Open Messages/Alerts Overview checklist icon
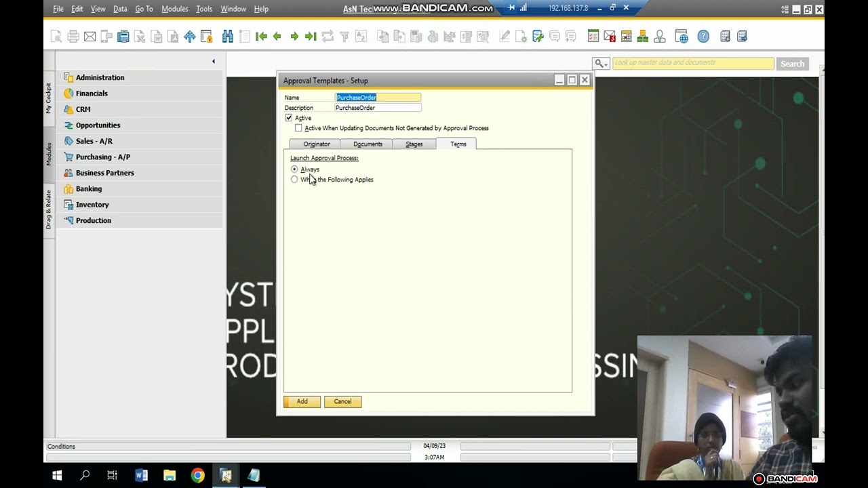Image resolution: width=868 pixels, height=488 pixels. pos(593,37)
